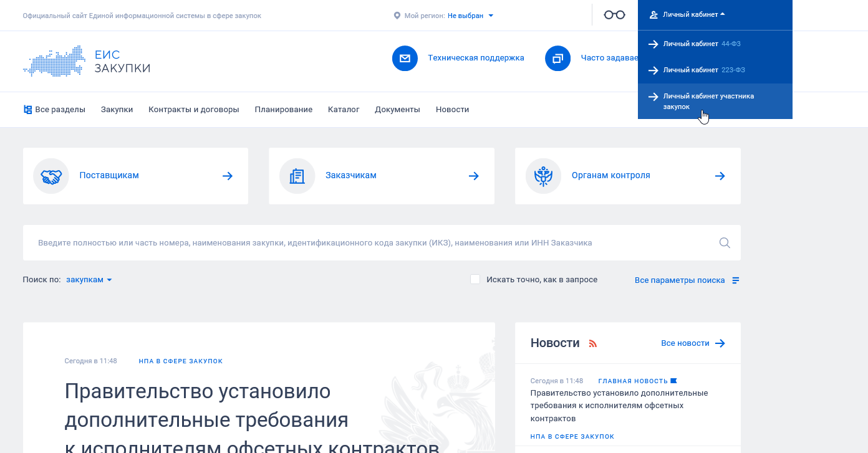The image size is (868, 453).
Task: Open the Заказчикам link
Action: click(x=351, y=176)
